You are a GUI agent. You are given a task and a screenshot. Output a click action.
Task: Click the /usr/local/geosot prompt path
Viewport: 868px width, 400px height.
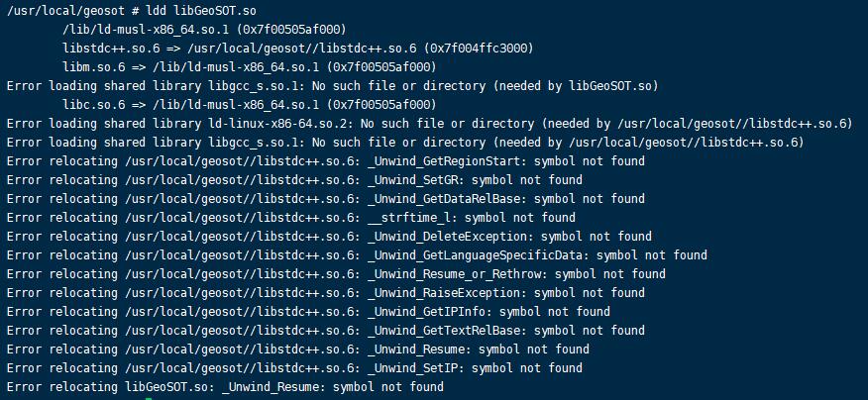pos(65,11)
